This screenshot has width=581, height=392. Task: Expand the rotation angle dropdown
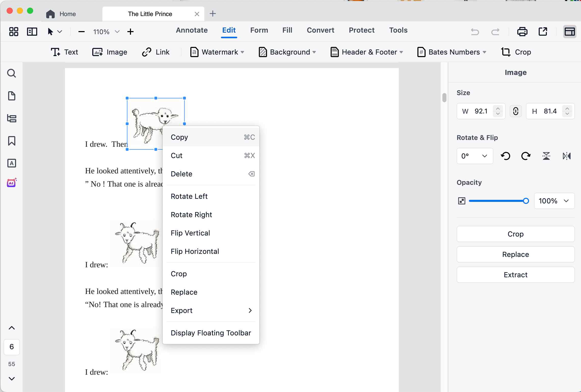tap(475, 156)
